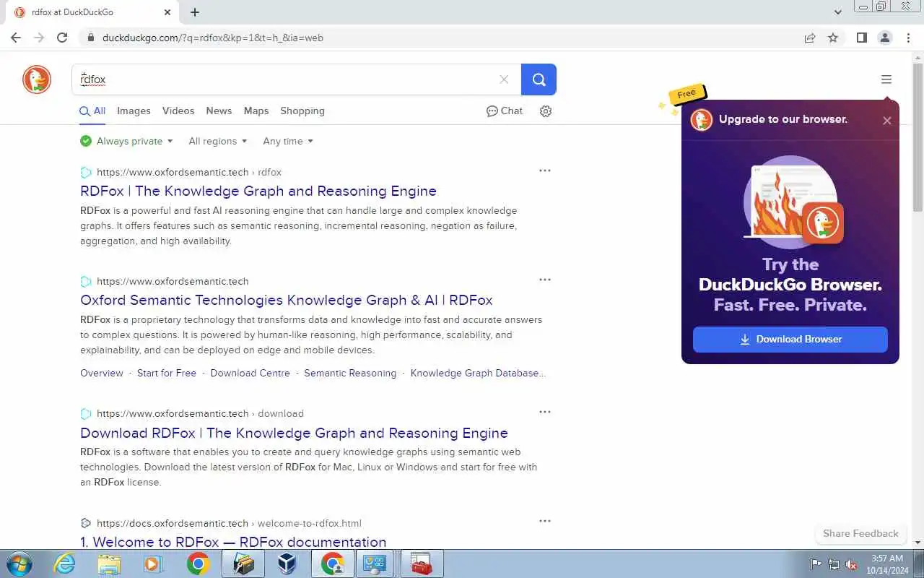Click Share Feedback button
924x578 pixels.
click(860, 533)
